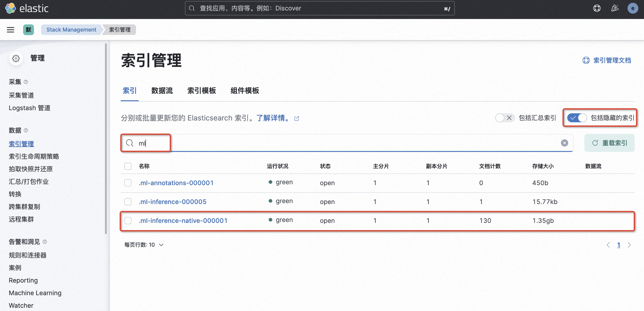The height and width of the screenshot is (311, 644).
Task: Open Machine Learning in sidebar
Action: (35, 293)
